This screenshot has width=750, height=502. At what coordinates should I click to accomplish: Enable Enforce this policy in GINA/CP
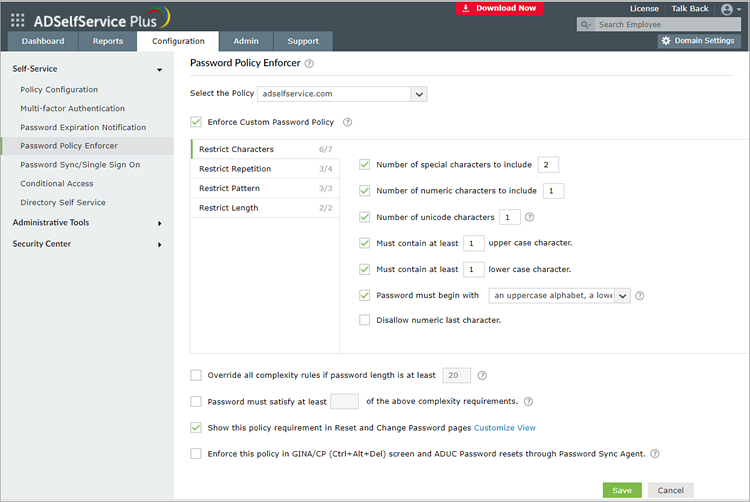point(196,453)
